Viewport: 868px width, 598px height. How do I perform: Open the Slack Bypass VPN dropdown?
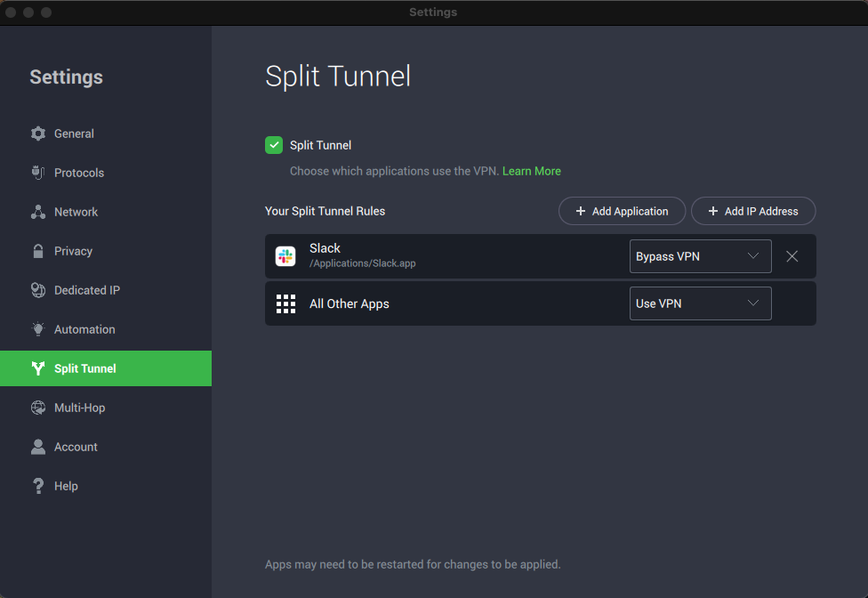[700, 256]
